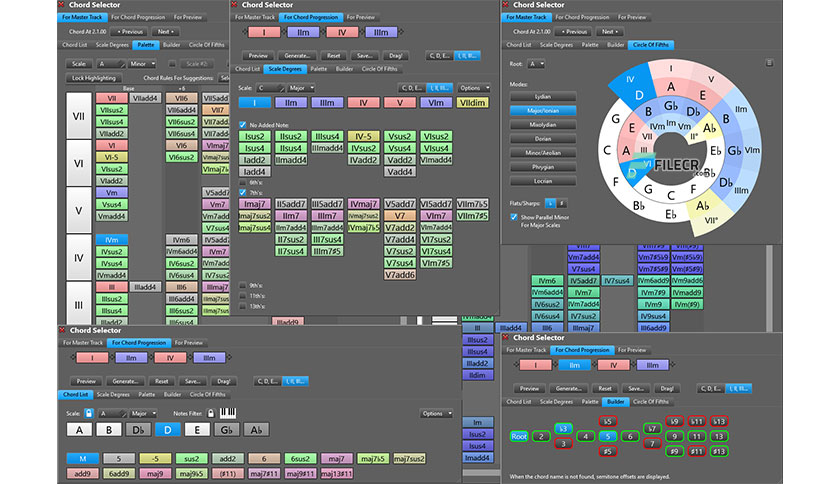
Task: Open the Root A dropdown in Circle Of Fifths window
Action: [x=536, y=64]
